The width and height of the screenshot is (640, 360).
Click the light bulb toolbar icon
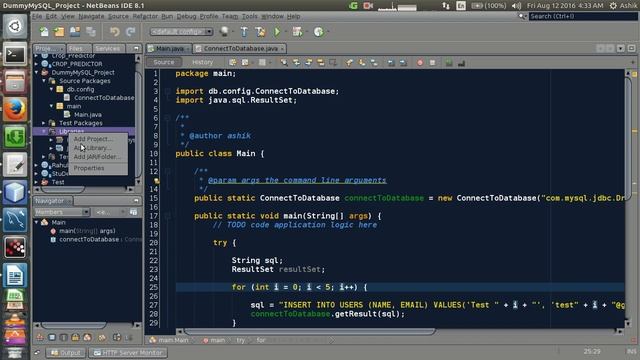coord(224,31)
